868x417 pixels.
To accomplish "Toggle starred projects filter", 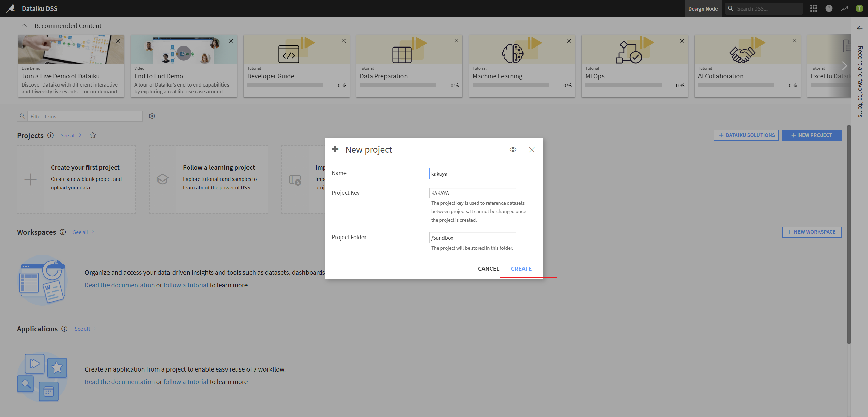I will [x=93, y=135].
